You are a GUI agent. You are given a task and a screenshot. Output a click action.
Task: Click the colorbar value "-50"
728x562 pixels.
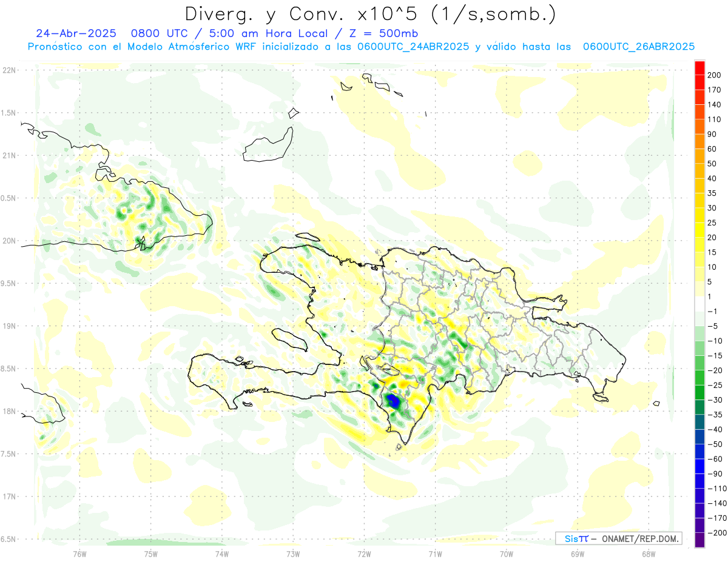tap(715, 444)
